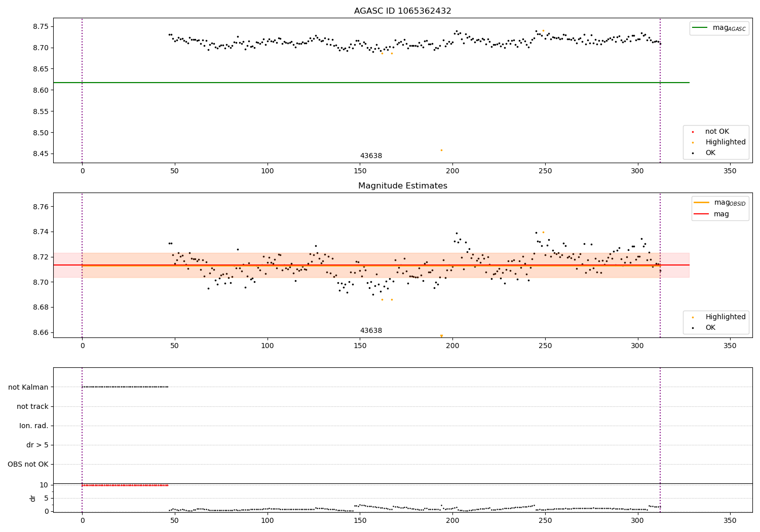Click "not OK" in the top plot legend
The image size is (760, 532).
[716, 132]
